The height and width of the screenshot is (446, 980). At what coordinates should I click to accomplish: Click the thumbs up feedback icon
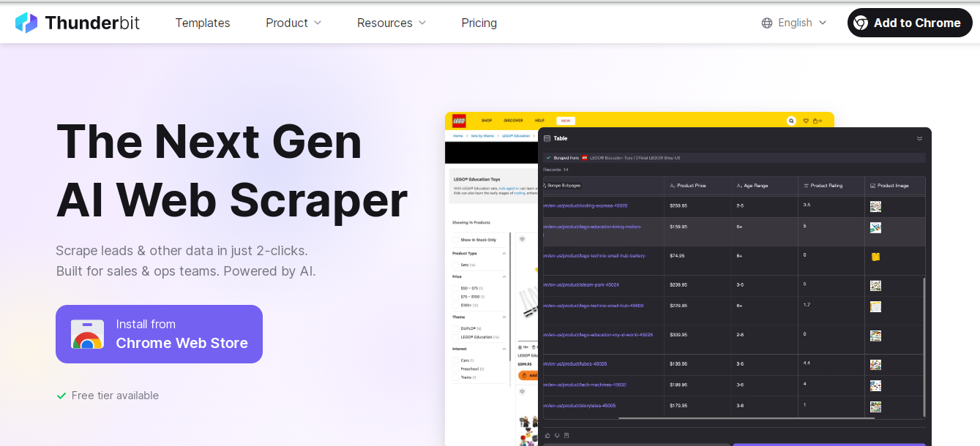[x=547, y=435]
